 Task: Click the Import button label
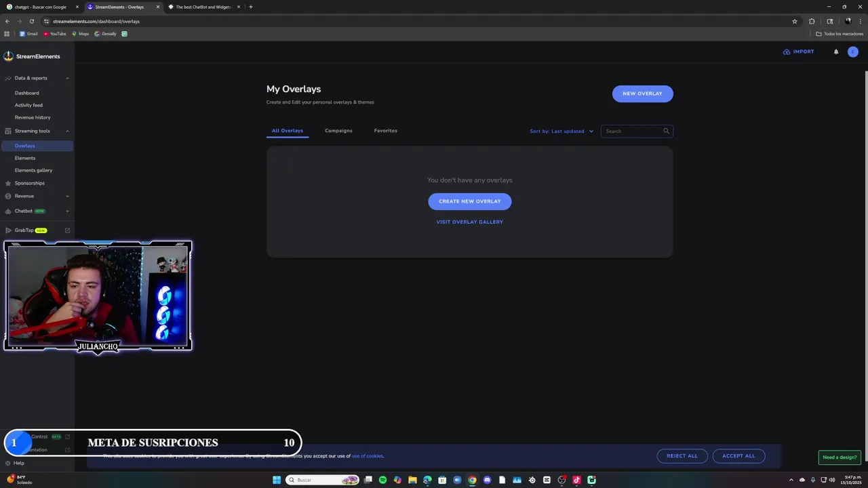point(804,52)
